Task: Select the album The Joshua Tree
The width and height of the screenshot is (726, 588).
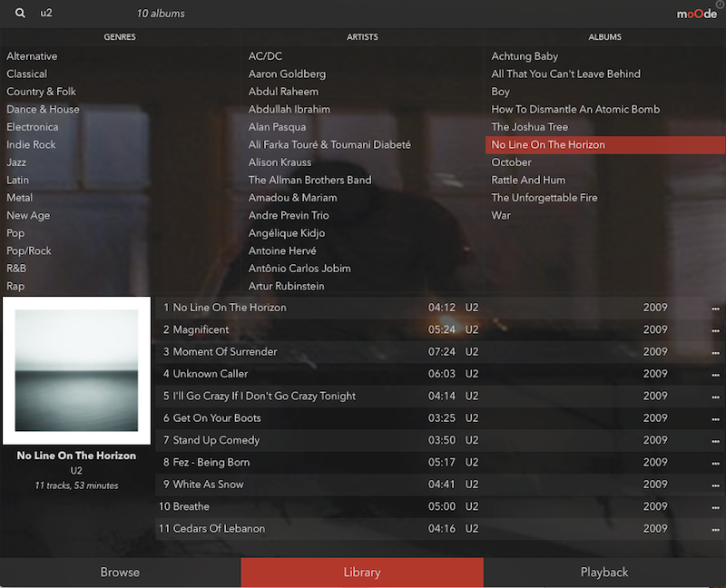Action: pos(530,127)
